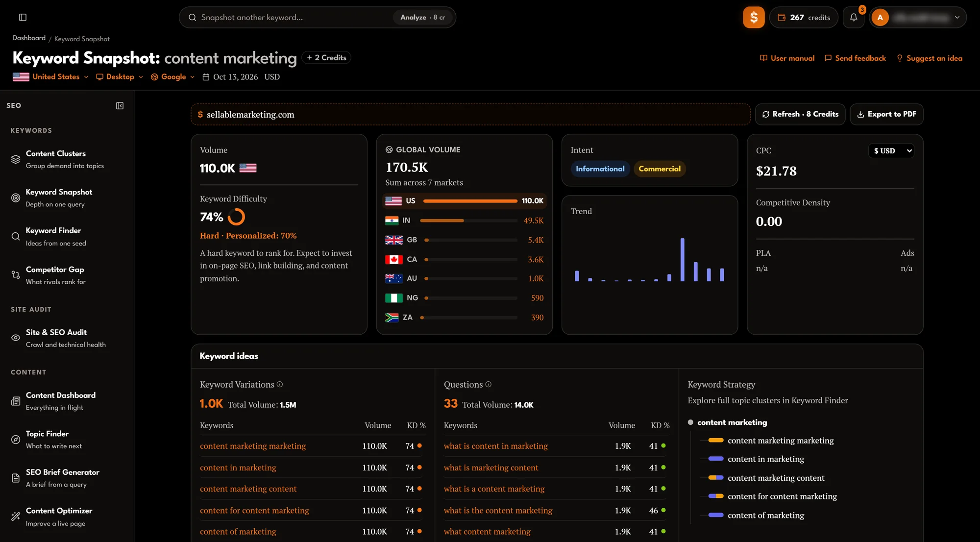Click the sellablemarketing.com domain field
Image resolution: width=980 pixels, height=542 pixels.
(470, 114)
